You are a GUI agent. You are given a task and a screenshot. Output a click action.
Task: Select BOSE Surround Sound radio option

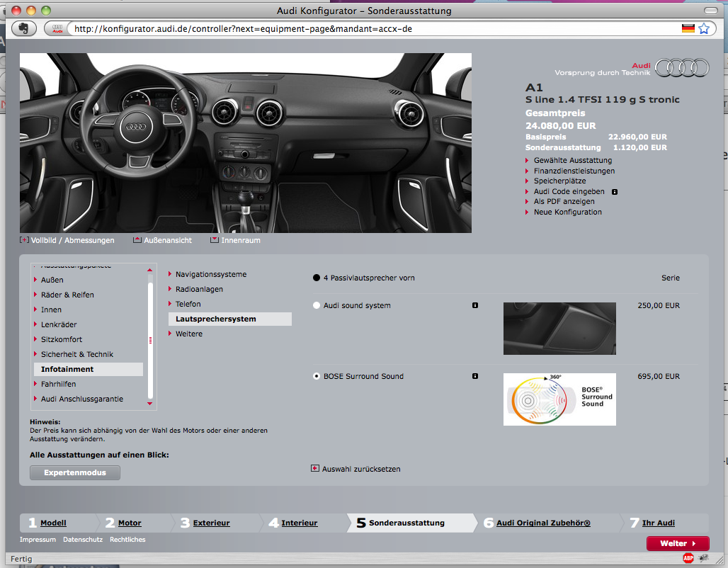click(x=317, y=376)
